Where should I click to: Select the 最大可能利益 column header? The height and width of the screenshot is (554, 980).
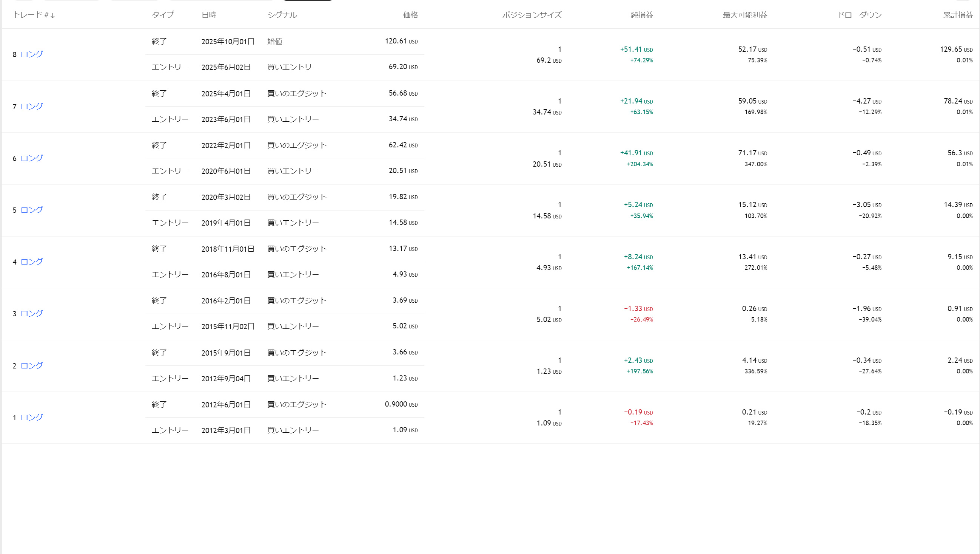pos(744,15)
